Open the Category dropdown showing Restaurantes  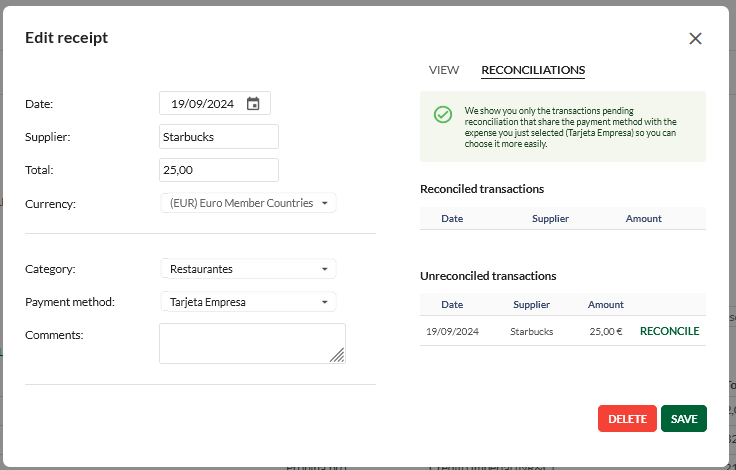click(248, 269)
